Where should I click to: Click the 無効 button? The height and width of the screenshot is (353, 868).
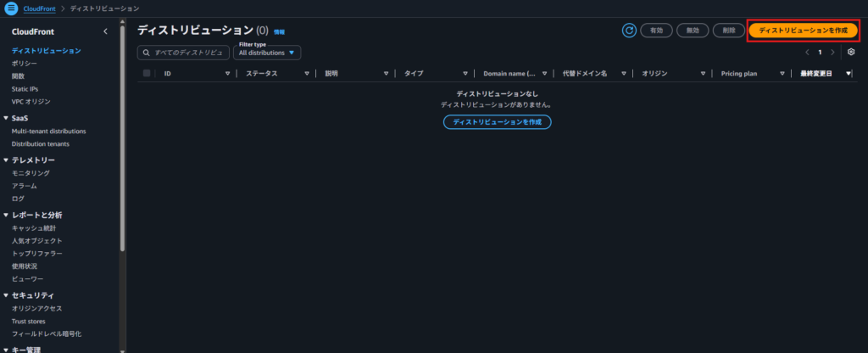[693, 31]
